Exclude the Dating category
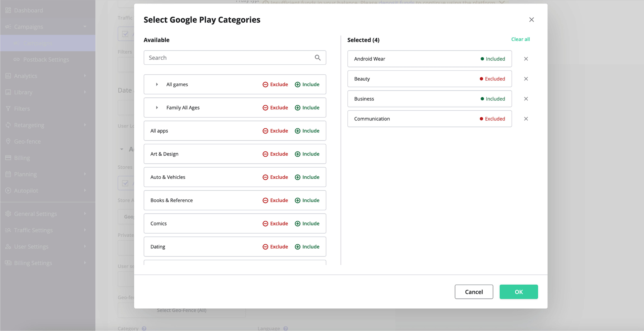Image resolution: width=644 pixels, height=331 pixels. (275, 247)
